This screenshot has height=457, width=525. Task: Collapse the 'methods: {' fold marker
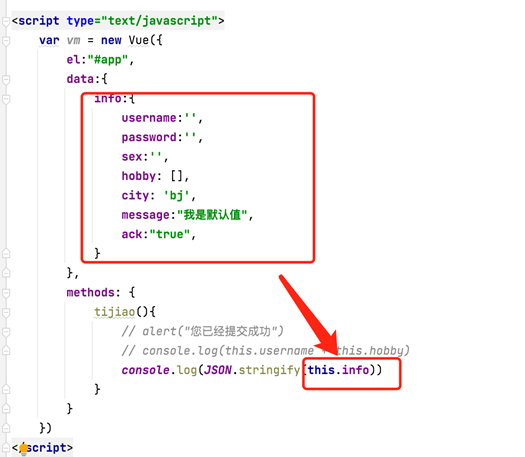coord(6,294)
